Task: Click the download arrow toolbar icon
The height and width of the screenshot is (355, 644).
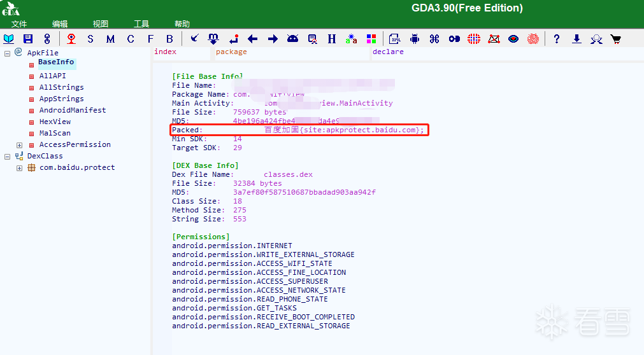Action: (x=576, y=39)
